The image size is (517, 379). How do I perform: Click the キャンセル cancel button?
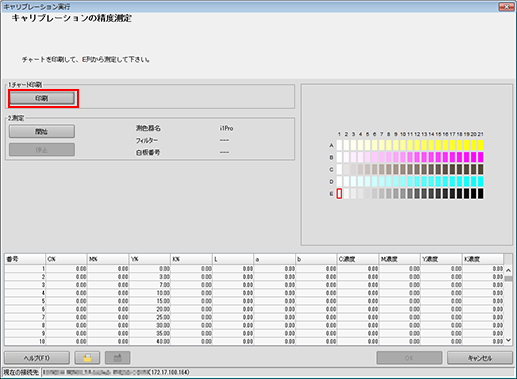click(x=480, y=358)
